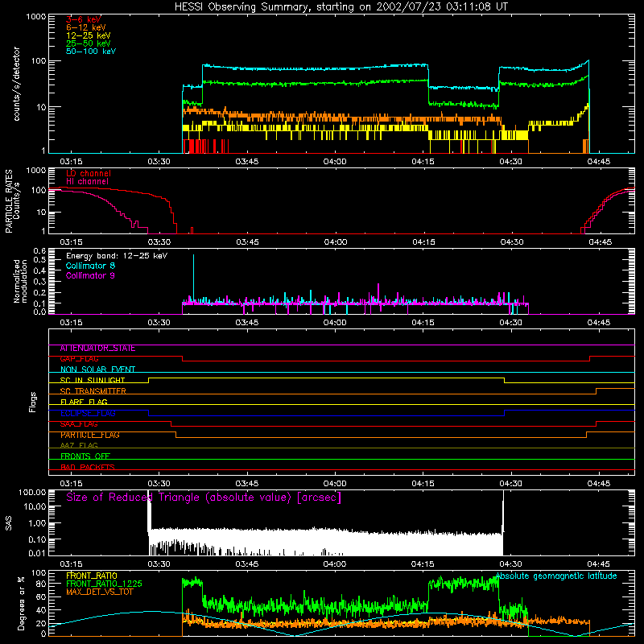Click the SC_TRANSMITTER flag label

(93, 391)
